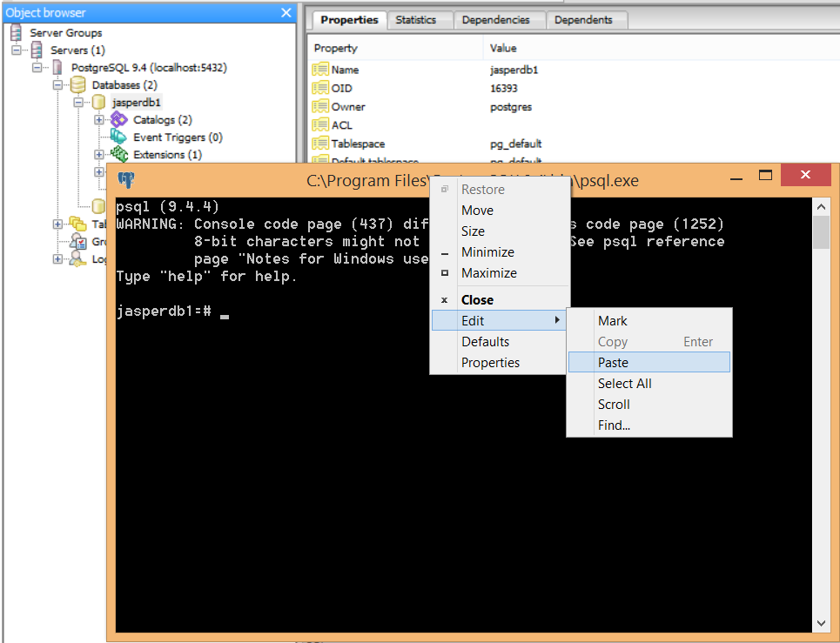
Task: Collapse the PostgreSQL 9.4 server node
Action: 37,68
